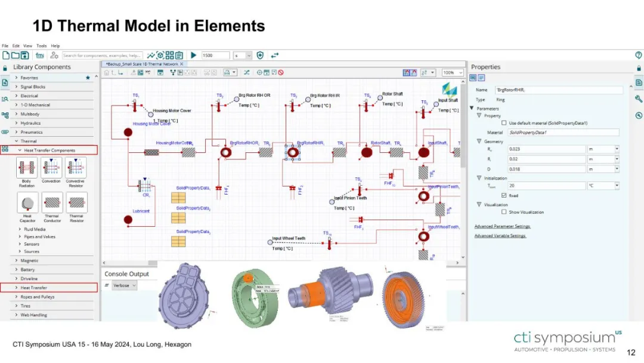644x363 pixels.
Task: Close the Backup_Small Scale tab
Action: [181, 64]
